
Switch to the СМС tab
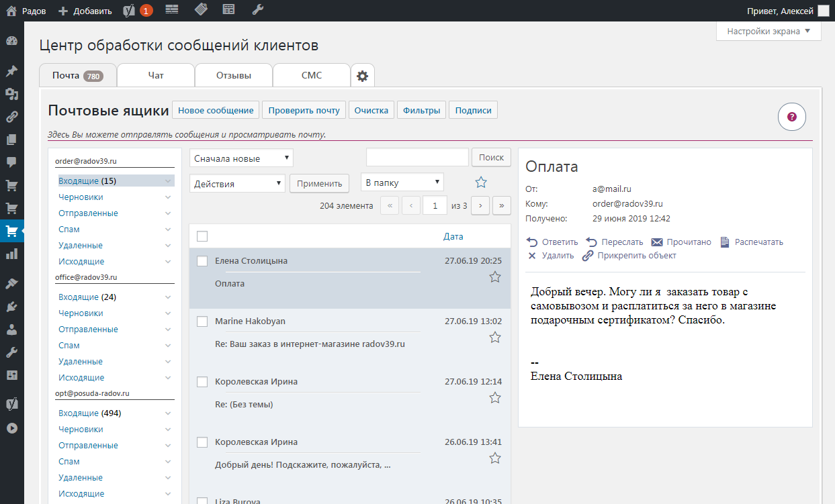(x=312, y=75)
